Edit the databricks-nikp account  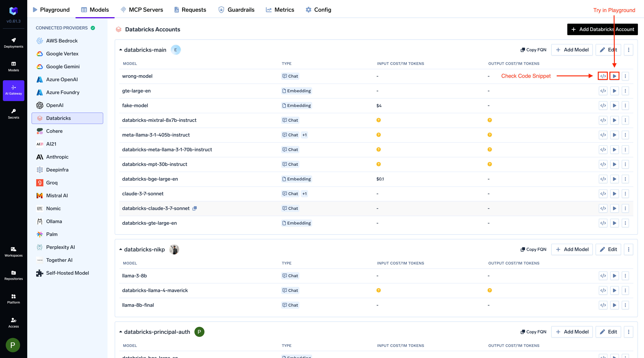[608, 249]
